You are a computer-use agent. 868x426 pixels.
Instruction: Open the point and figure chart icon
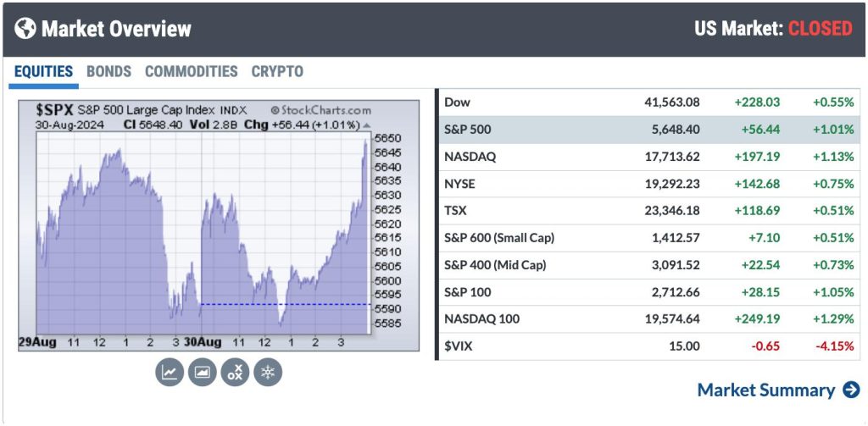pyautogui.click(x=235, y=372)
